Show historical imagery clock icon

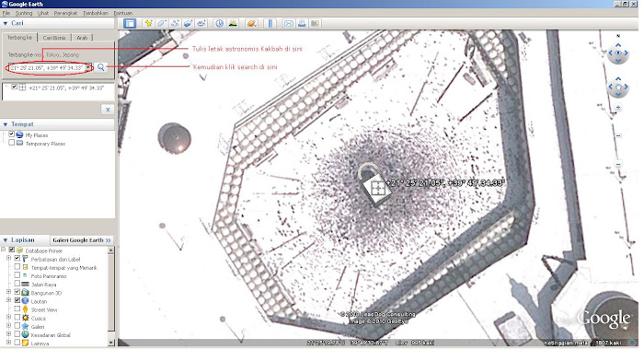coord(219,23)
